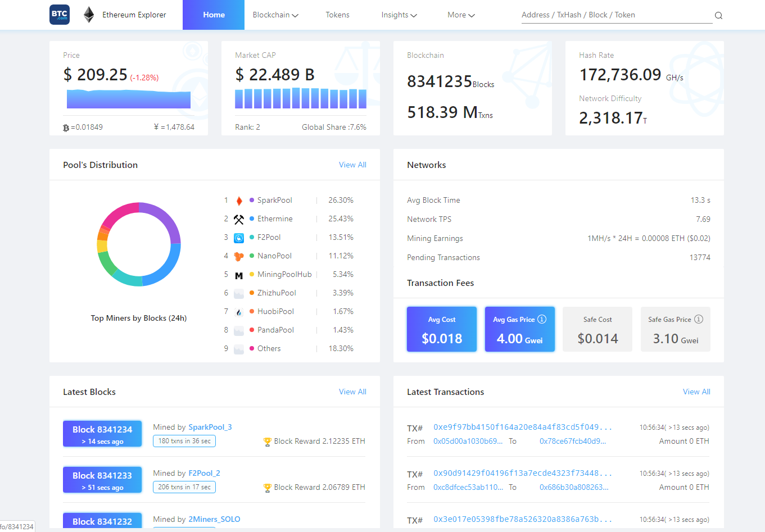The image size is (765, 532).
Task: Select the Avg Cost $0.018 card
Action: point(442,329)
